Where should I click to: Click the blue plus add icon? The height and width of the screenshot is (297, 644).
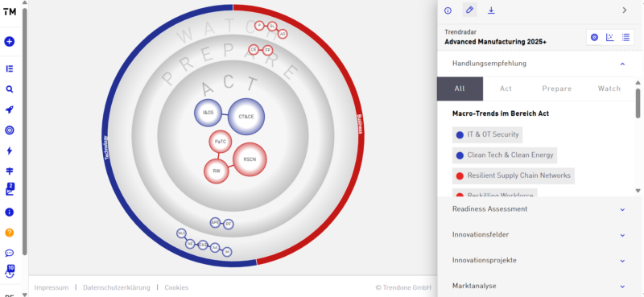pos(10,42)
